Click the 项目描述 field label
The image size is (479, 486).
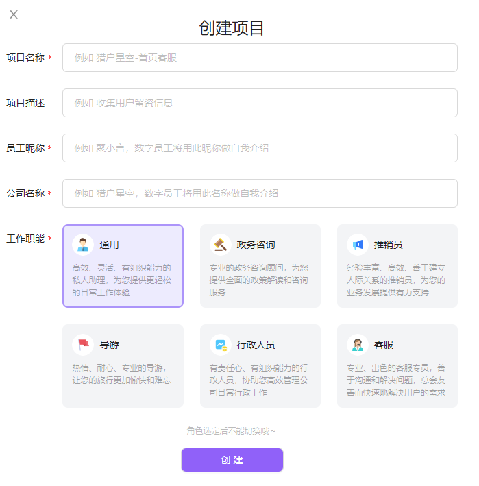pyautogui.click(x=26, y=103)
